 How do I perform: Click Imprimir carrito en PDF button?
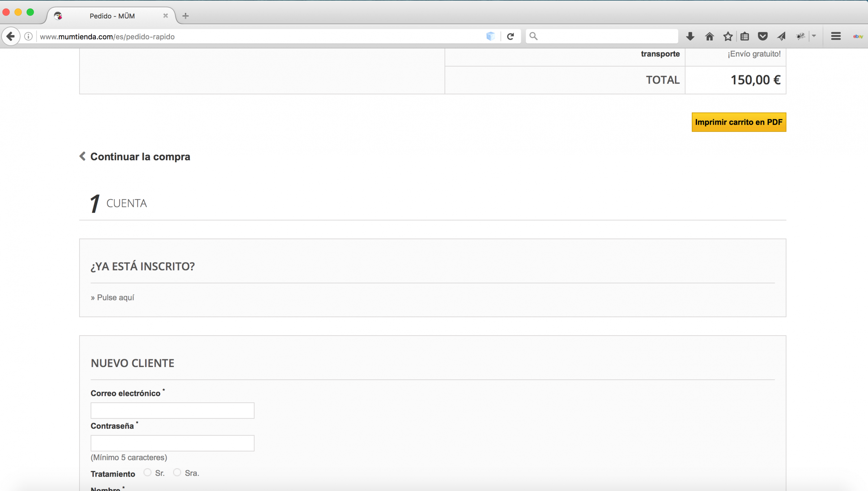point(739,122)
